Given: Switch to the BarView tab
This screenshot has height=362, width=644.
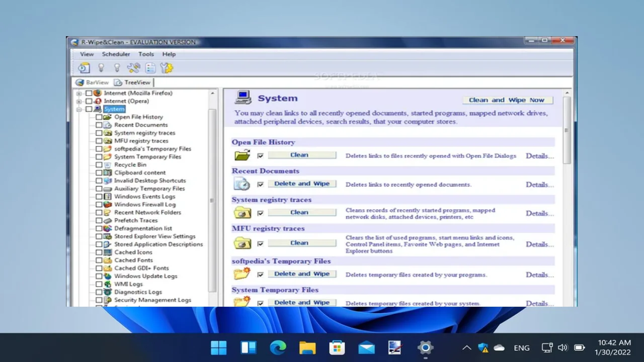Looking at the screenshot, I should [92, 82].
